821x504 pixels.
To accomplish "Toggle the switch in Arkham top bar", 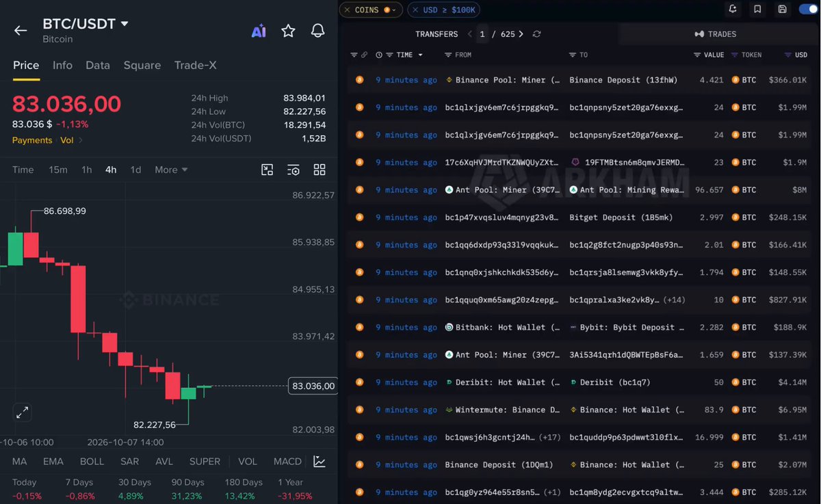I will click(808, 10).
